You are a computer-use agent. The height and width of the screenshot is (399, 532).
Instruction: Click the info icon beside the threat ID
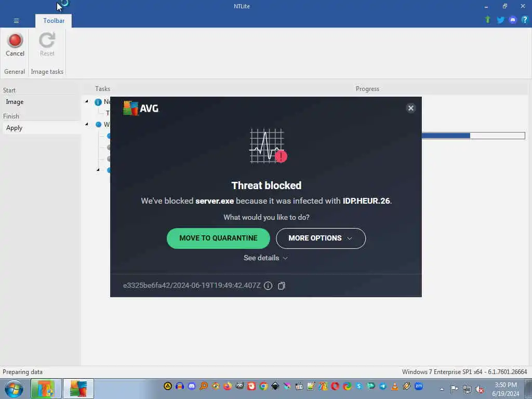[x=268, y=286]
